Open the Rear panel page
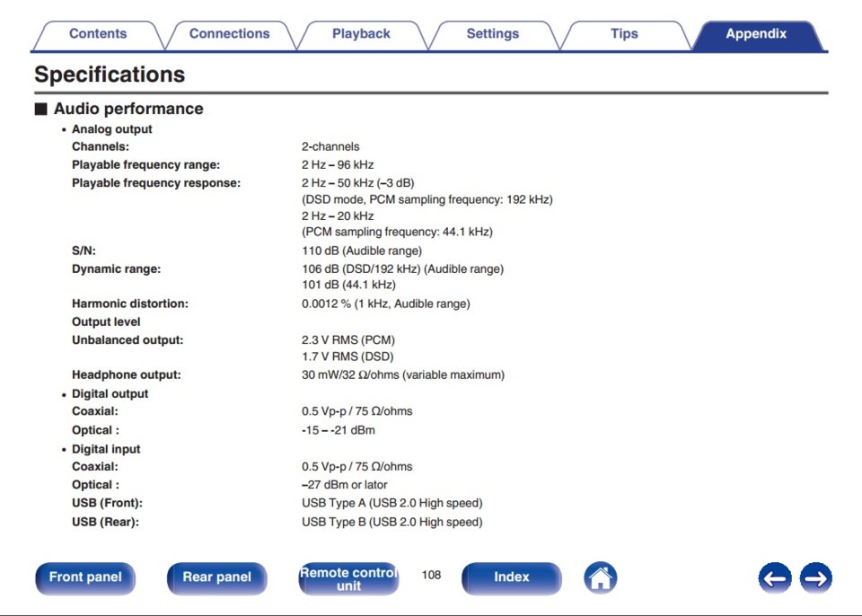This screenshot has height=616, width=862. coord(216,578)
